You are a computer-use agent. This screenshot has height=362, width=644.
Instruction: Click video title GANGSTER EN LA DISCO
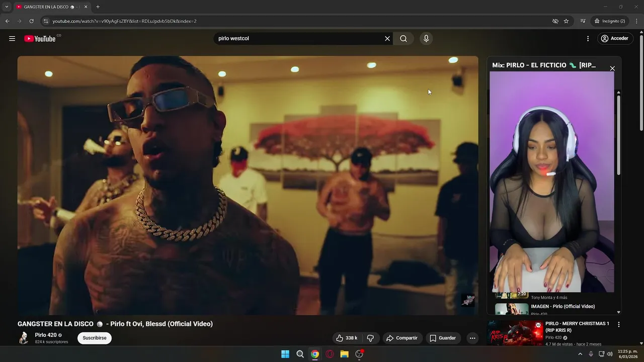coord(115,324)
